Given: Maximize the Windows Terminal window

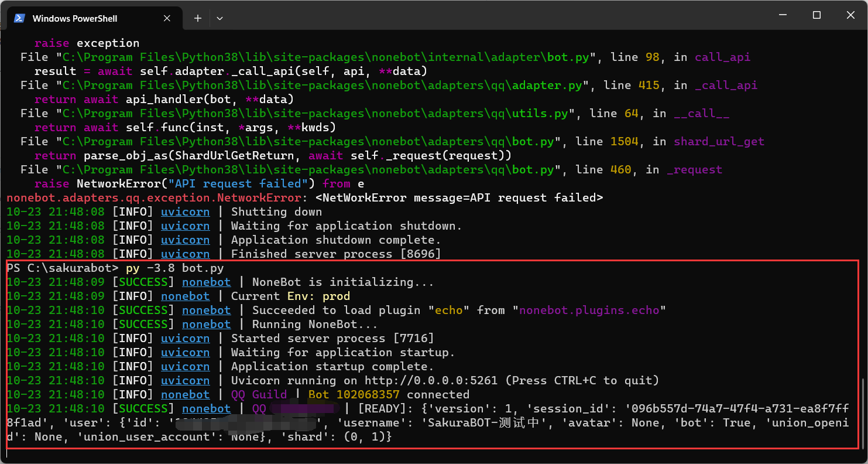Looking at the screenshot, I should (816, 15).
